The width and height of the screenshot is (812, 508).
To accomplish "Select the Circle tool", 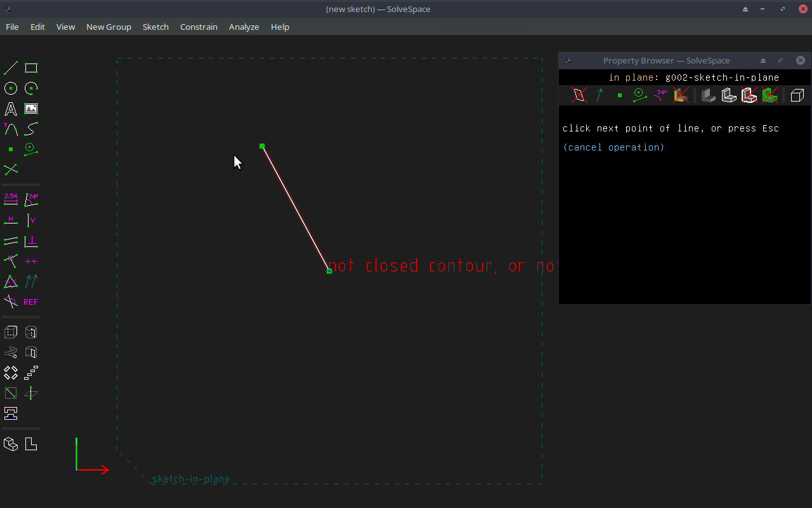I will [x=10, y=88].
